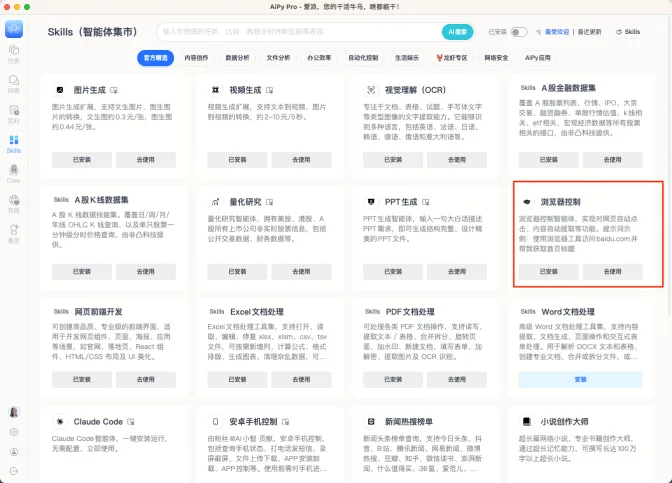This screenshot has width=672, height=483.
Task: Click the Claude Code card icon
Action: [60, 422]
